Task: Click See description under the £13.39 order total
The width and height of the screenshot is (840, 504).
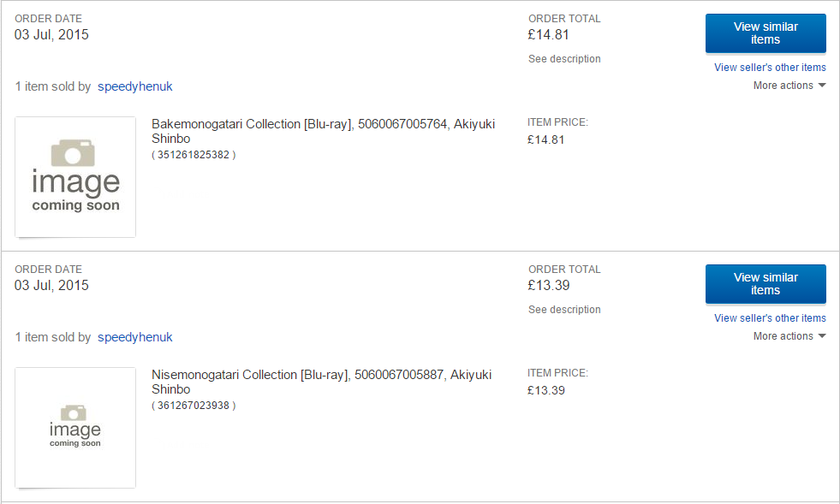Action: pos(564,310)
